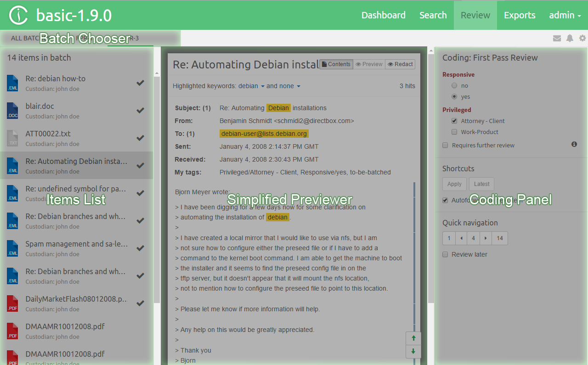Click the app logo in the navbar
The height and width of the screenshot is (365, 588).
[x=17, y=15]
